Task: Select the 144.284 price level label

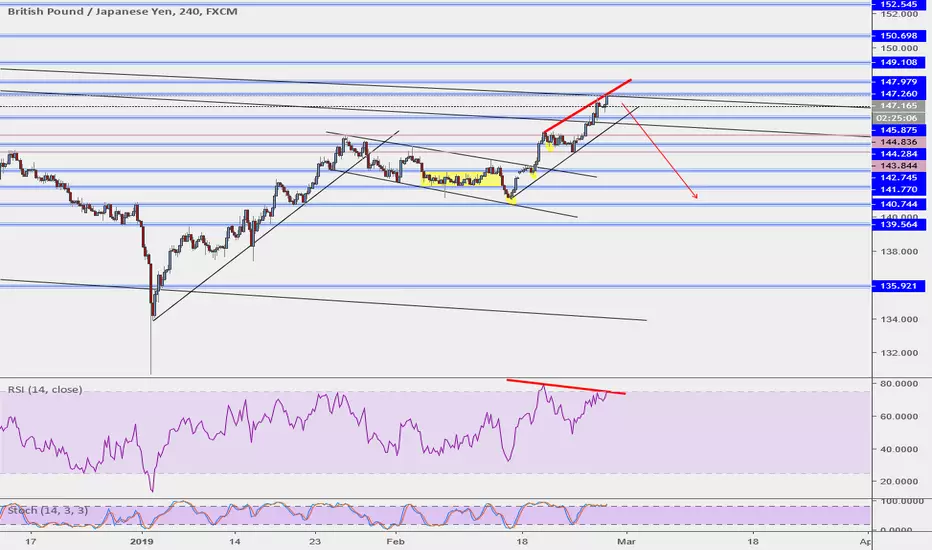Action: 898,154
